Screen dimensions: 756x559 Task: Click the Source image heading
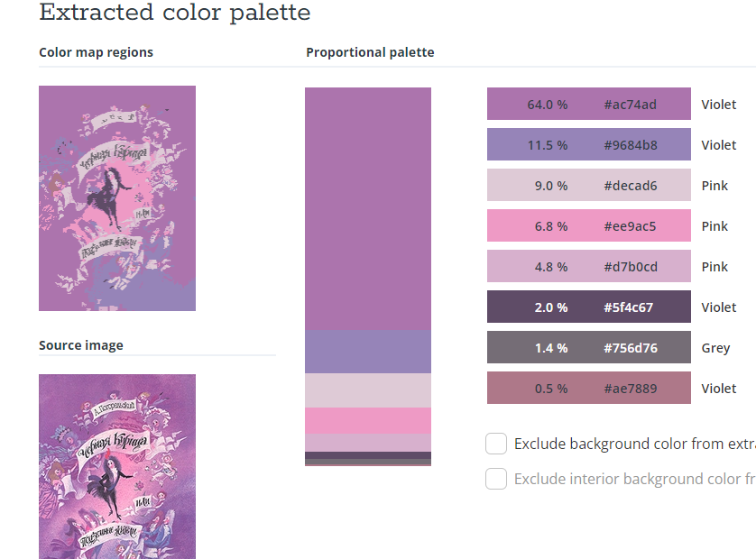pos(81,345)
